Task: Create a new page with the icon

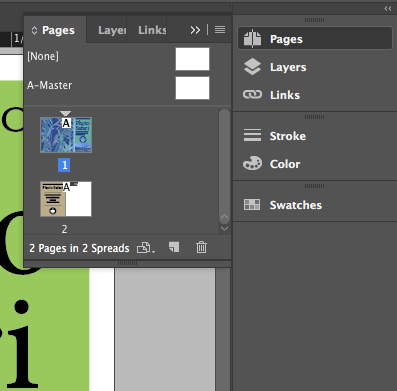Action: (174, 247)
